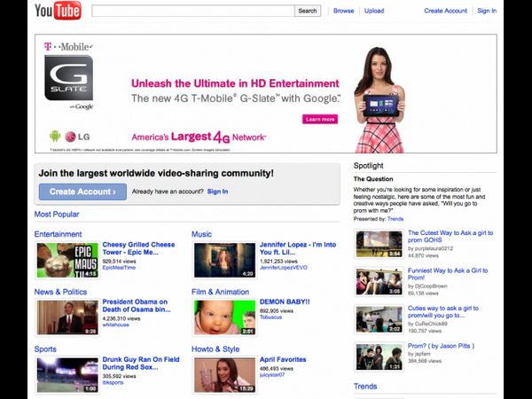The image size is (532, 399).
Task: Play the Cheesy Grilled Cheese Tower thumbnail
Action: (x=67, y=260)
